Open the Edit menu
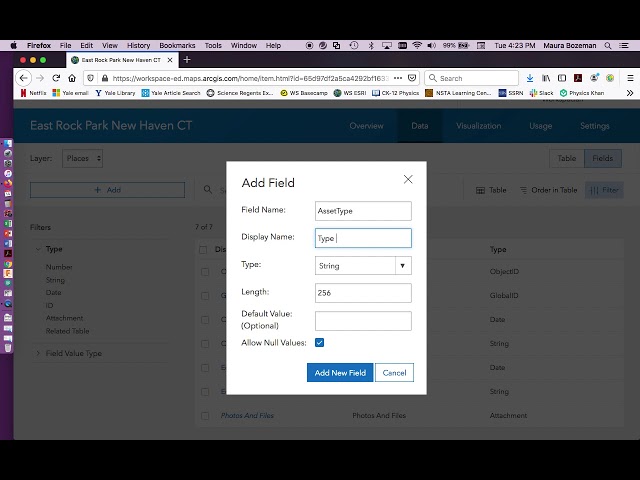 coord(87,45)
